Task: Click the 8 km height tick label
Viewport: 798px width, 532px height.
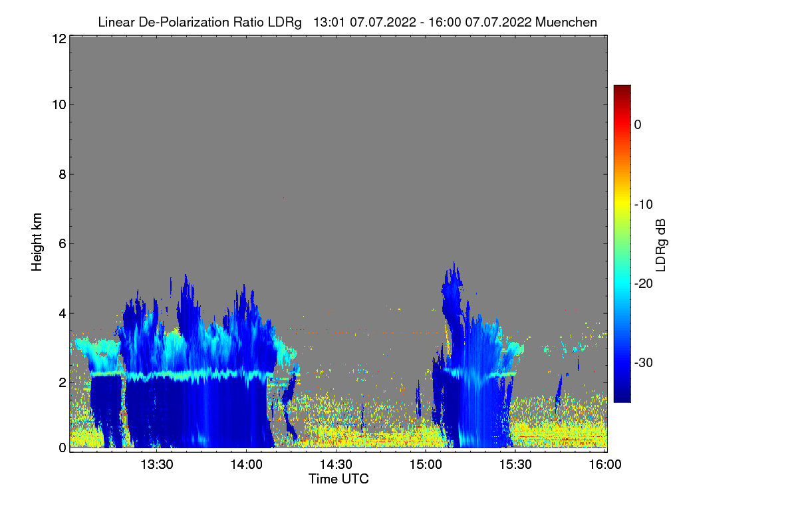Action: 61,174
